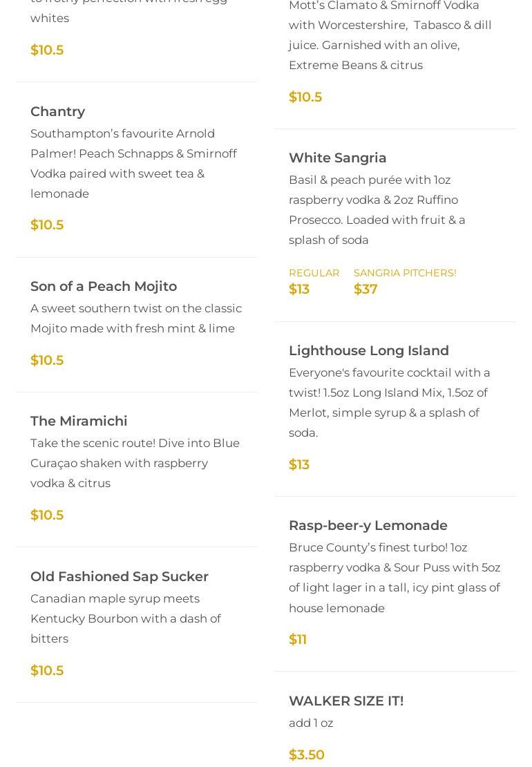This screenshot has width=532, height=767.
Task: Click the $11 Rasp-beer-y Lemonade price
Action: click(x=297, y=639)
